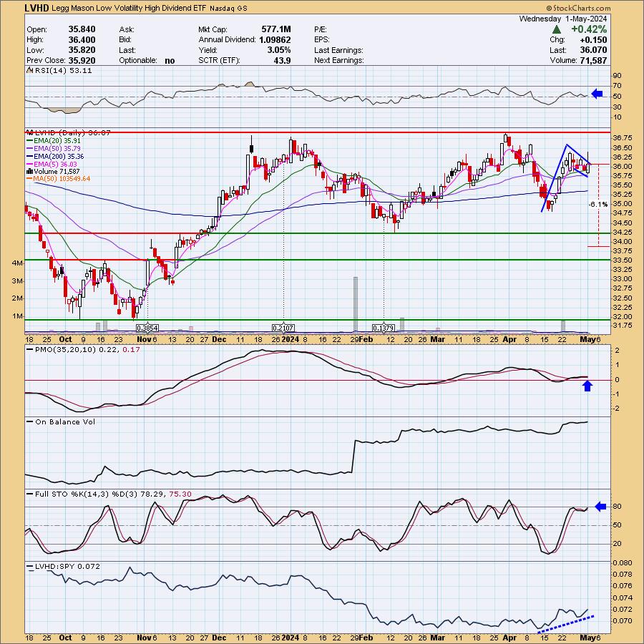
Task: Open the StockCharts.com copyright label
Action: [x=578, y=8]
